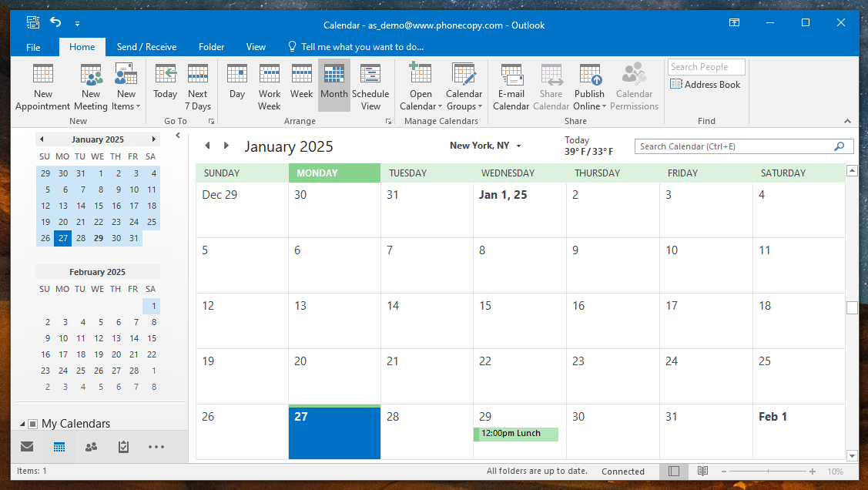
Task: Select Normal view button in status bar
Action: tap(674, 472)
